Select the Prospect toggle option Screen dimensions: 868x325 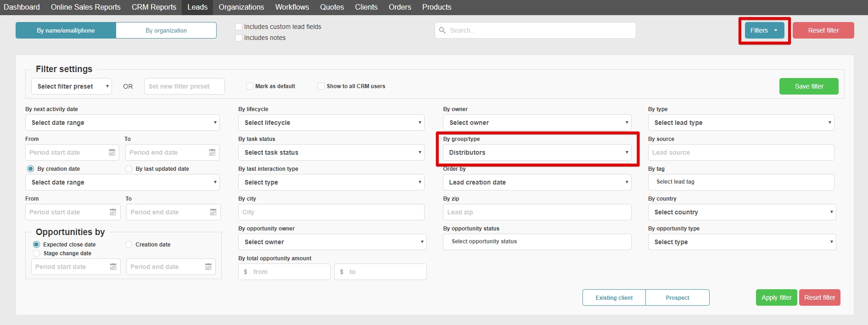pos(677,297)
